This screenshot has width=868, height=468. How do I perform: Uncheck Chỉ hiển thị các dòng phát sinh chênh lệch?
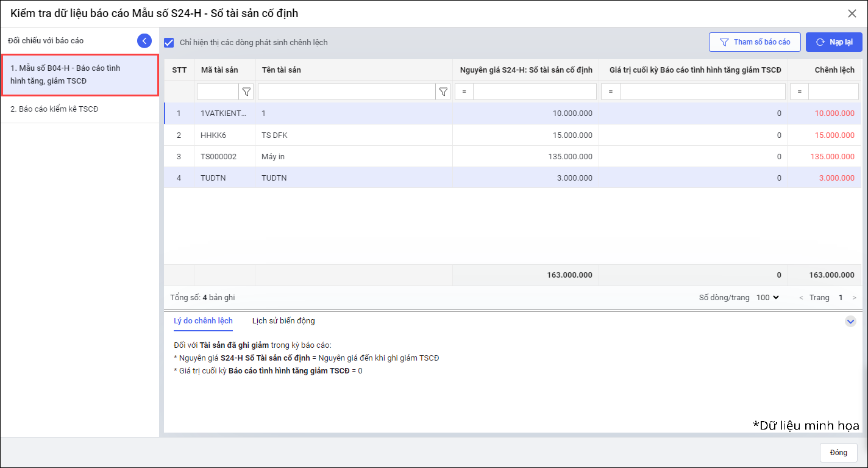pyautogui.click(x=169, y=43)
